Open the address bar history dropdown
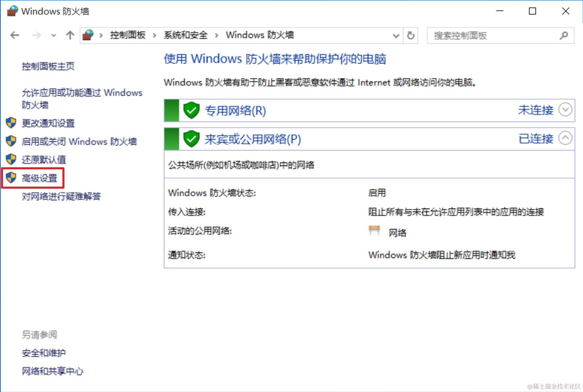583x392 pixels. (x=396, y=35)
